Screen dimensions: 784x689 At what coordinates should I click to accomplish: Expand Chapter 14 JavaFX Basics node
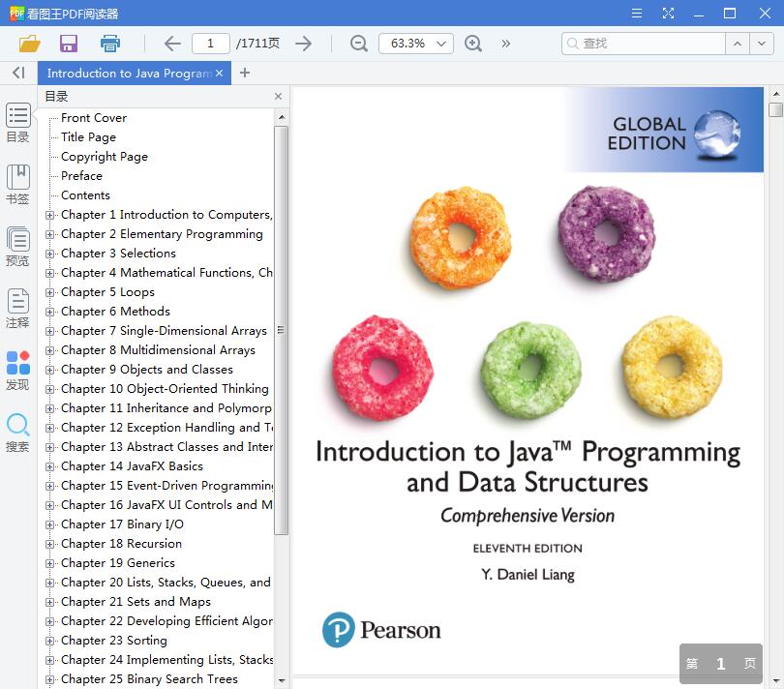pos(49,467)
